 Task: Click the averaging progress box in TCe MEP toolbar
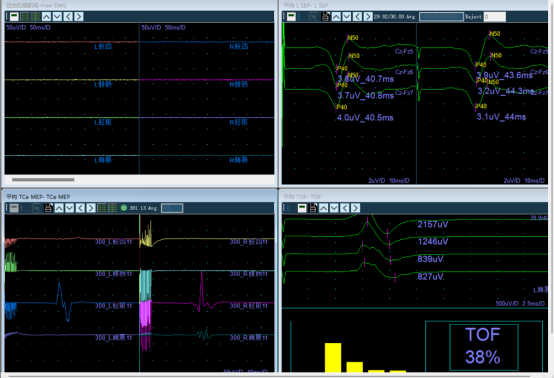coord(172,208)
